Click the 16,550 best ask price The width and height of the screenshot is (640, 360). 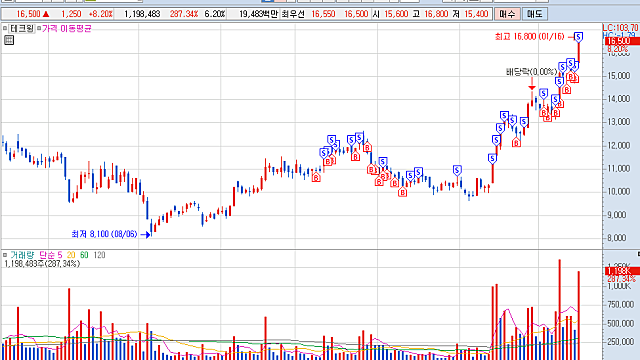pyautogui.click(x=323, y=14)
